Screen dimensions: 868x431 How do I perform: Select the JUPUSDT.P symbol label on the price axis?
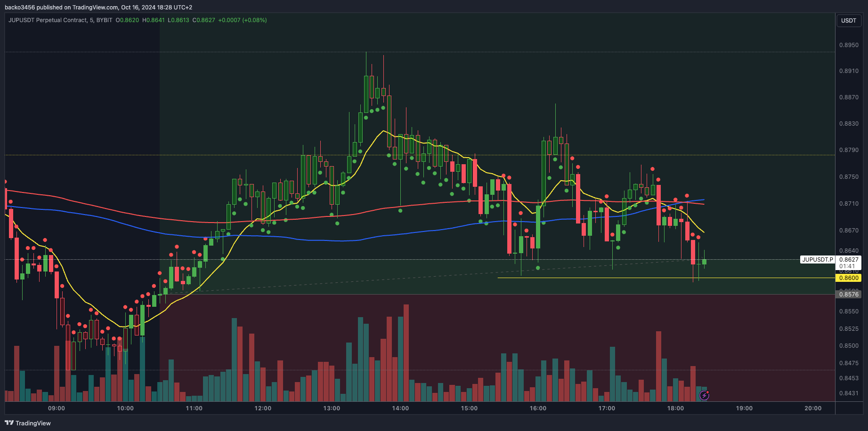pos(818,260)
